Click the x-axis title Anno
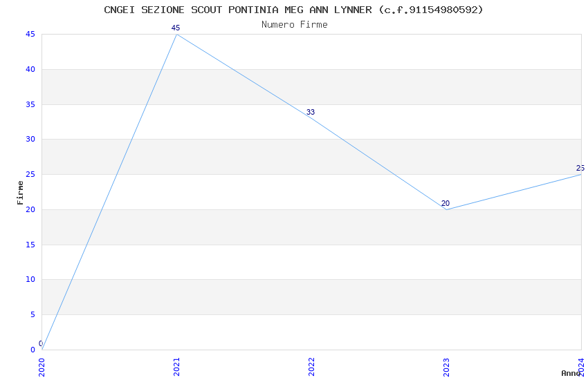Viewport: 588px width, 380px height. (571, 373)
